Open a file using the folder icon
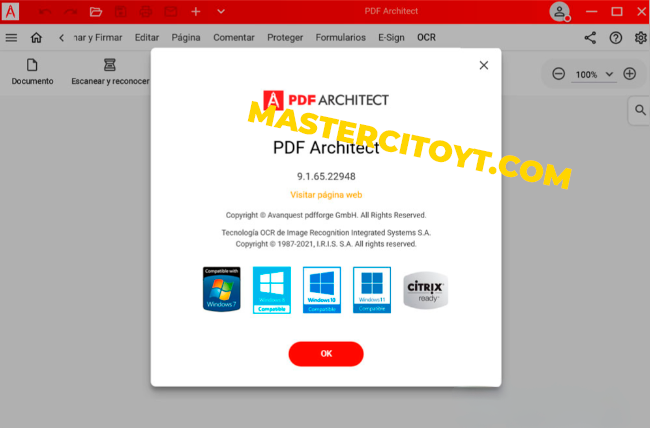The height and width of the screenshot is (428, 650). coord(96,12)
